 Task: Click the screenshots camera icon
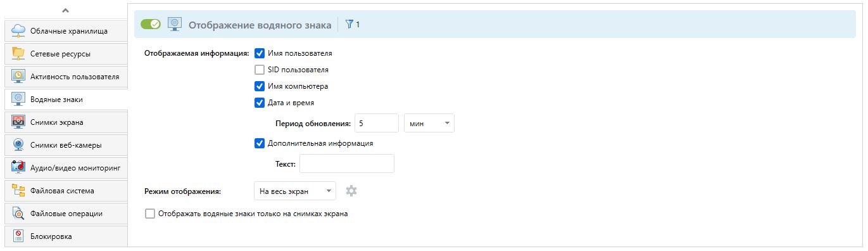[x=18, y=122]
